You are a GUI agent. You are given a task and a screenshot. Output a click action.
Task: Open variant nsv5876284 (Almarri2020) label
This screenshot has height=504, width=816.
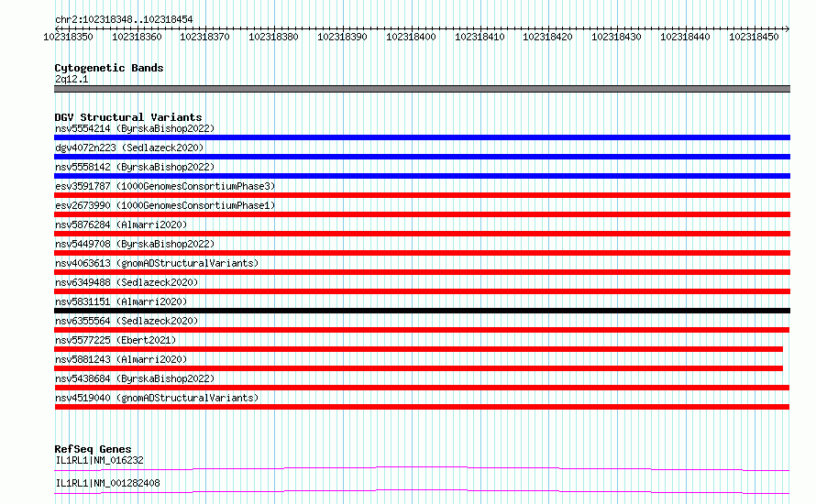pos(121,225)
